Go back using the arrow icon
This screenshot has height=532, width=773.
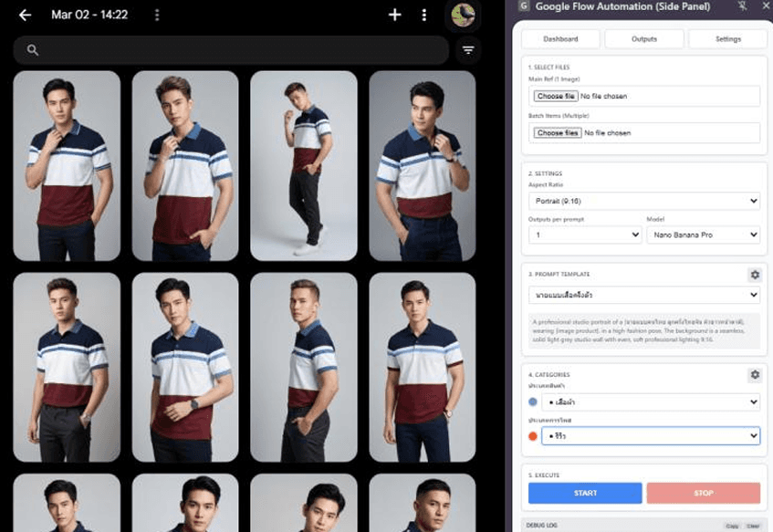pyautogui.click(x=26, y=15)
